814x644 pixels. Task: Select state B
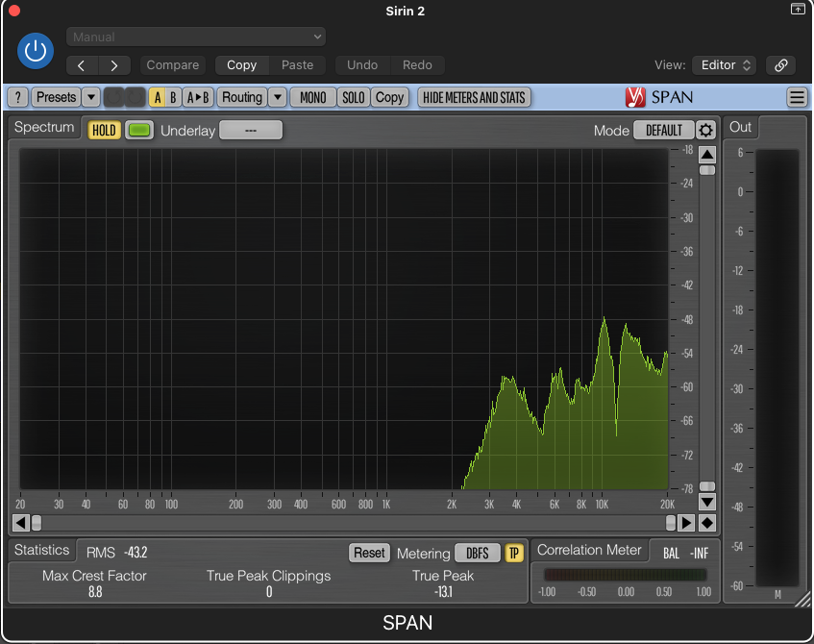173,98
